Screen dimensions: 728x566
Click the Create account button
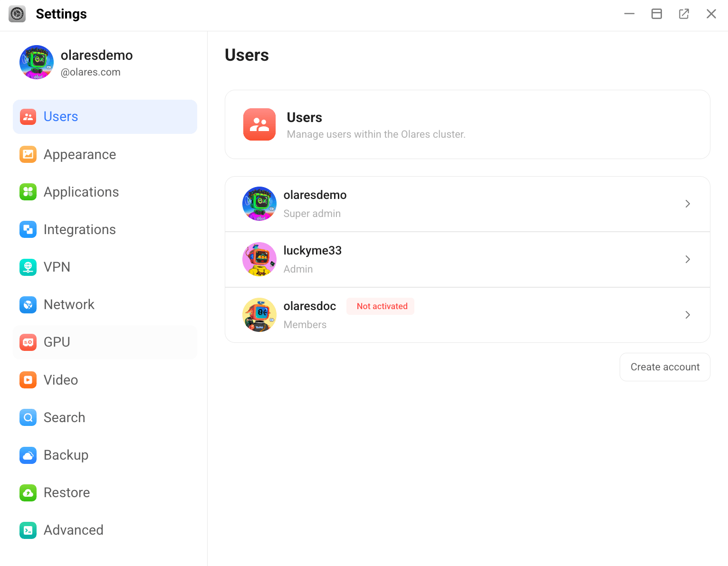(665, 367)
